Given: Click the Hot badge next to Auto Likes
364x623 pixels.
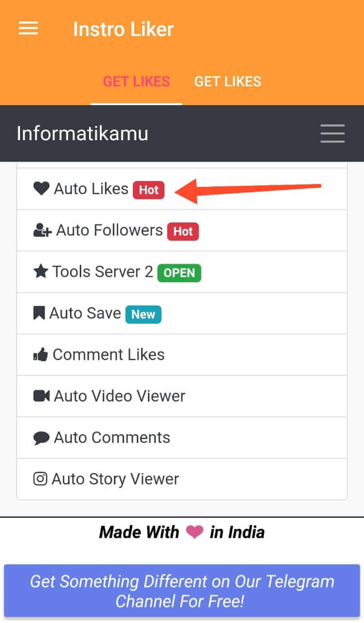Looking at the screenshot, I should tap(149, 190).
